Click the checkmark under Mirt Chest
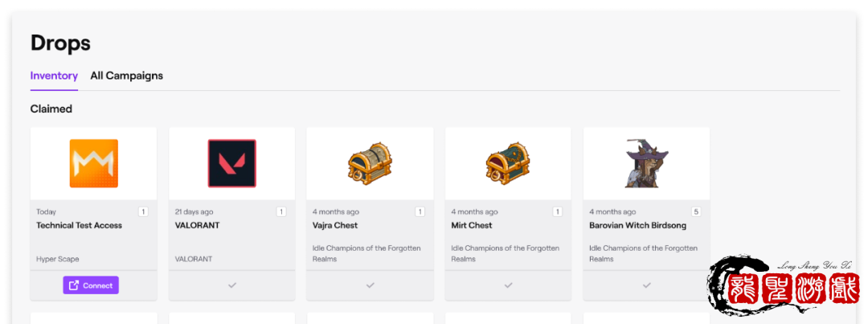Viewport: 868px width, 324px height. 508,285
